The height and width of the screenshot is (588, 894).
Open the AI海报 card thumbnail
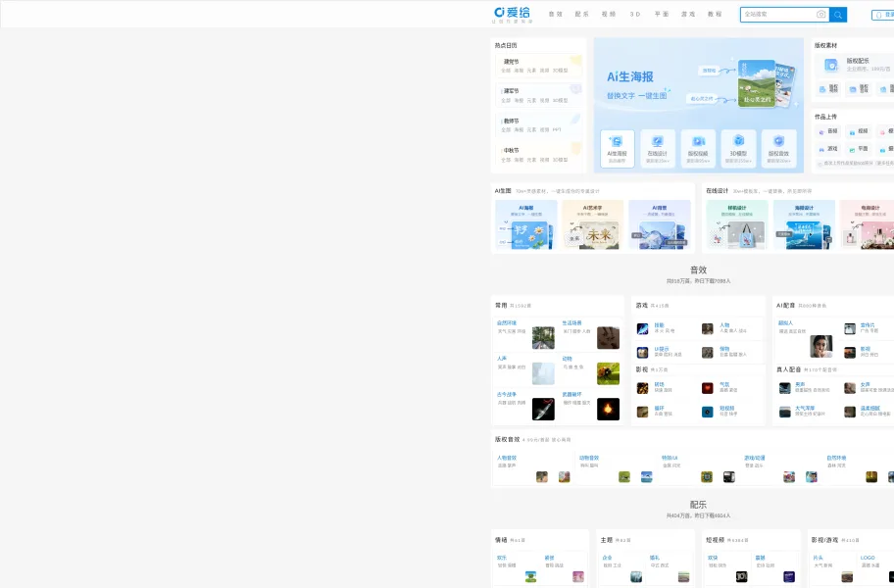(x=526, y=225)
